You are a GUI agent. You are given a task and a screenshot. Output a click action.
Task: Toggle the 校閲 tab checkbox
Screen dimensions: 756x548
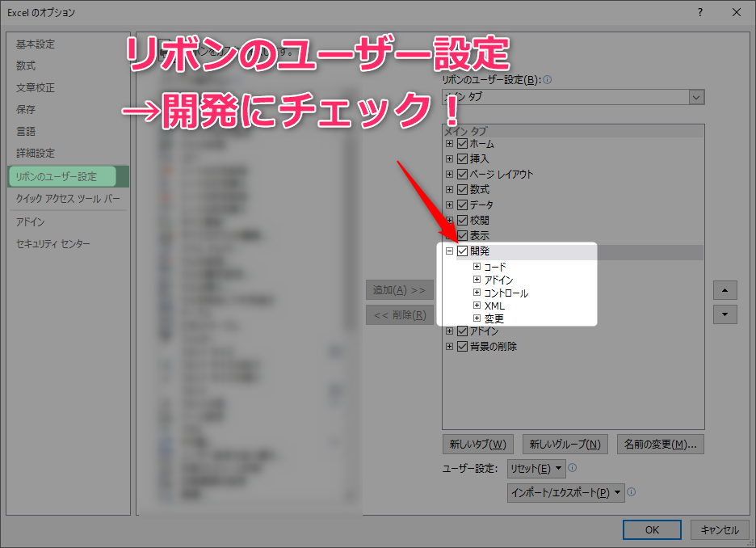462,221
